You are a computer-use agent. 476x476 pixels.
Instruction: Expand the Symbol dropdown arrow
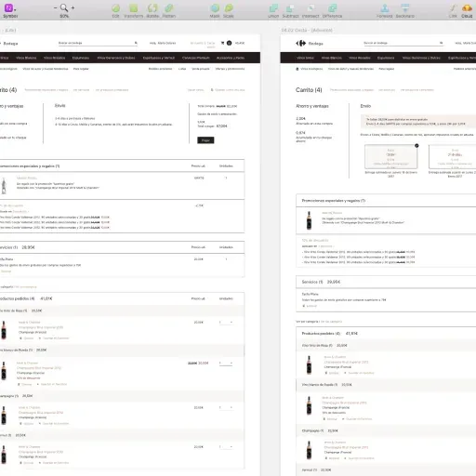tap(15, 9)
